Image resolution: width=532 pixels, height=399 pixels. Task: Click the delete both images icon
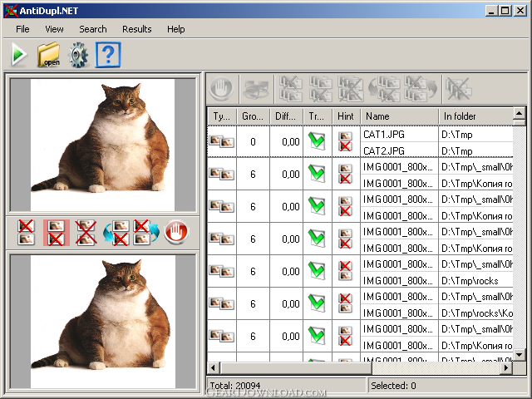[x=86, y=233]
